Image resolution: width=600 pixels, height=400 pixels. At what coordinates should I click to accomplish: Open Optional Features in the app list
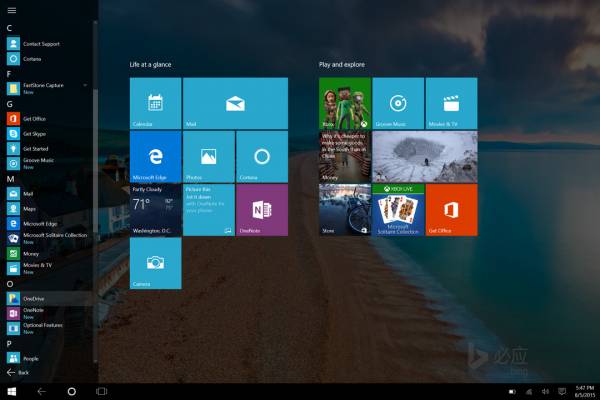(48, 328)
